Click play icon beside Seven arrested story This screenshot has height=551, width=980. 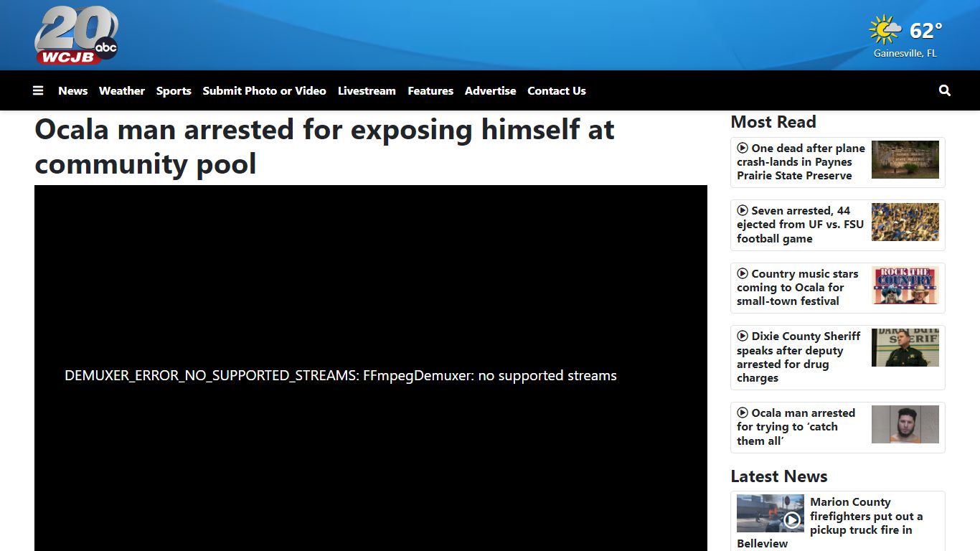pyautogui.click(x=743, y=210)
